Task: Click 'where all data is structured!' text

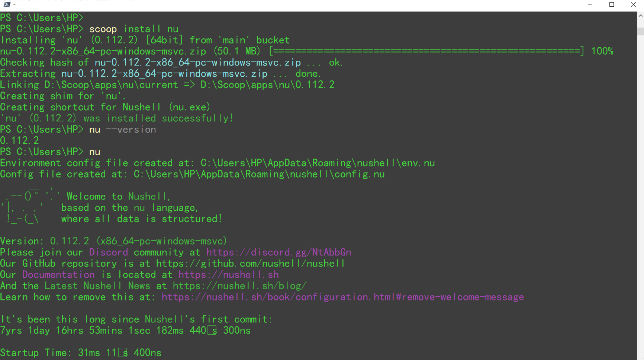Action: pos(142,219)
